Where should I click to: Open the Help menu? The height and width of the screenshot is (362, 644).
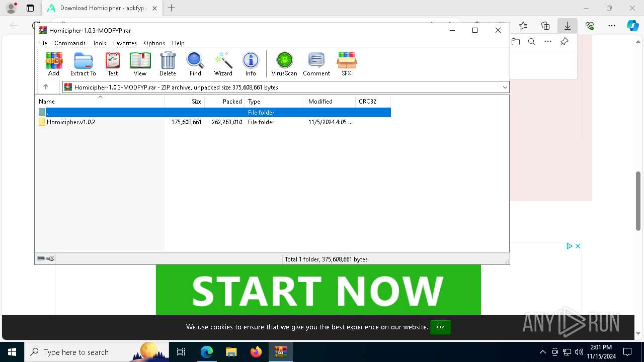coord(178,43)
